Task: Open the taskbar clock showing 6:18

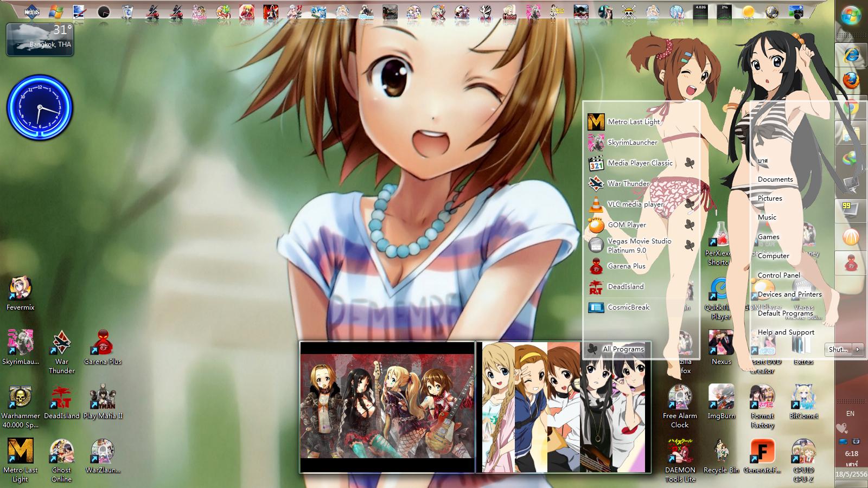Action: [x=851, y=454]
